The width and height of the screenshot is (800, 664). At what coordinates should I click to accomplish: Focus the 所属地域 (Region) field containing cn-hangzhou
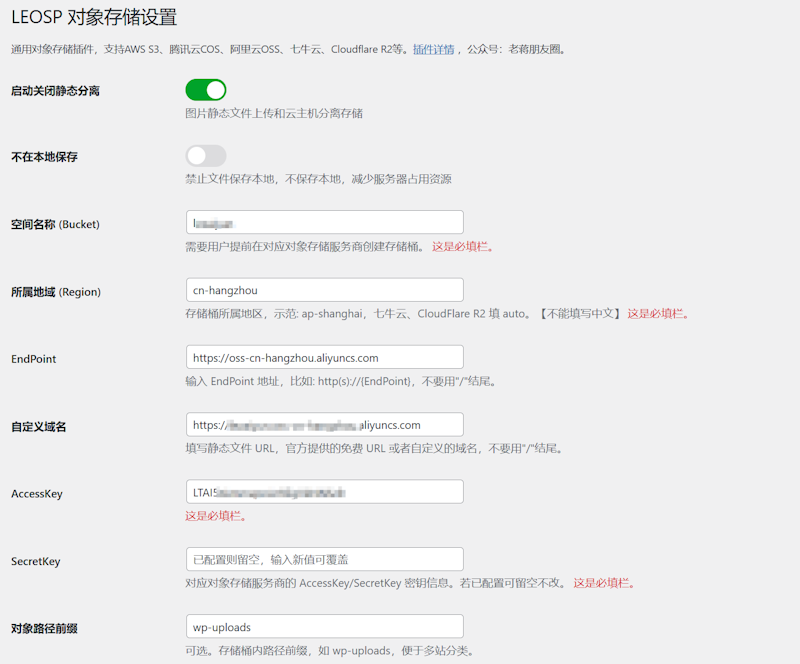[324, 290]
